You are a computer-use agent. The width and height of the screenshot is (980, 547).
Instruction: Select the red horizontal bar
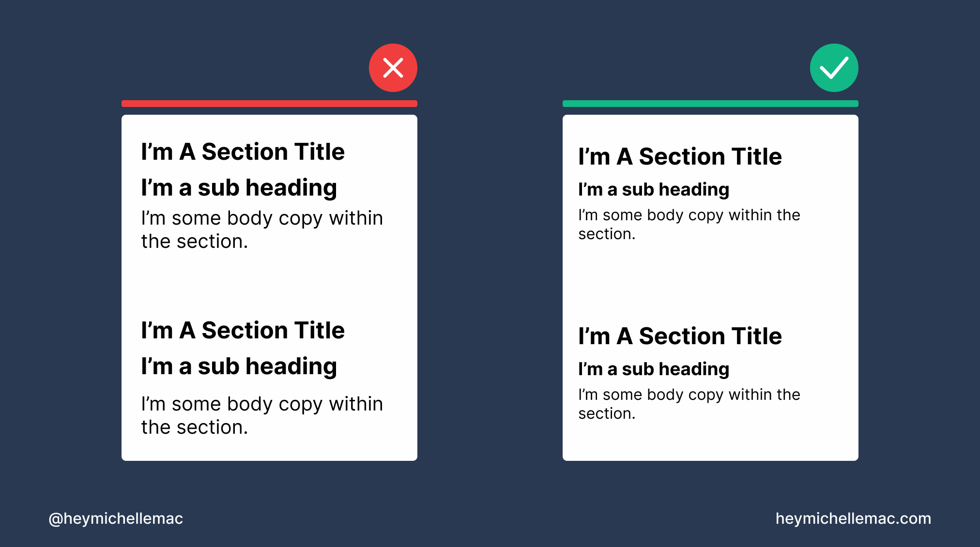[x=269, y=104]
